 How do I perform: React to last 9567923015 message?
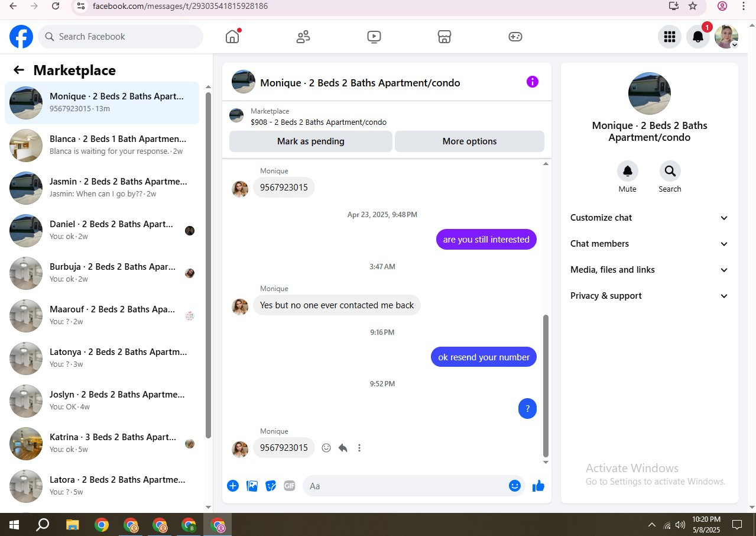pyautogui.click(x=326, y=448)
